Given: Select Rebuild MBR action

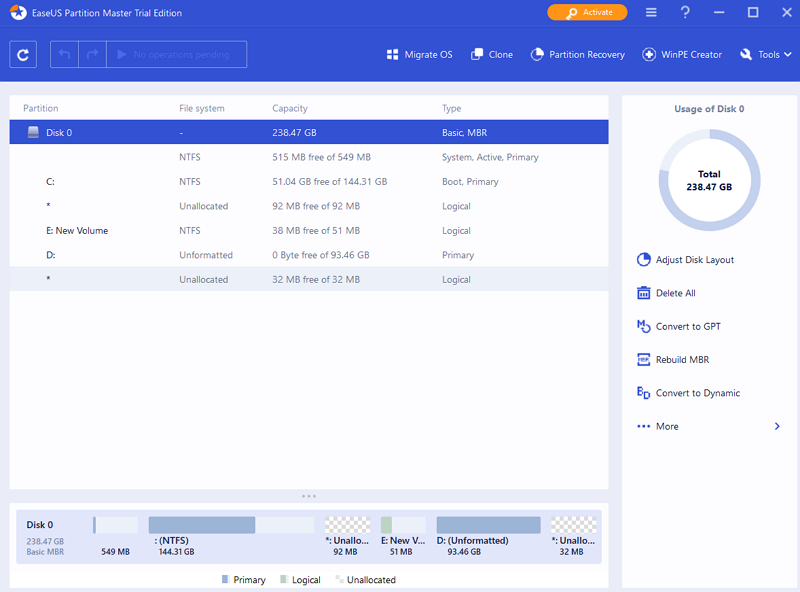Looking at the screenshot, I should [x=682, y=360].
